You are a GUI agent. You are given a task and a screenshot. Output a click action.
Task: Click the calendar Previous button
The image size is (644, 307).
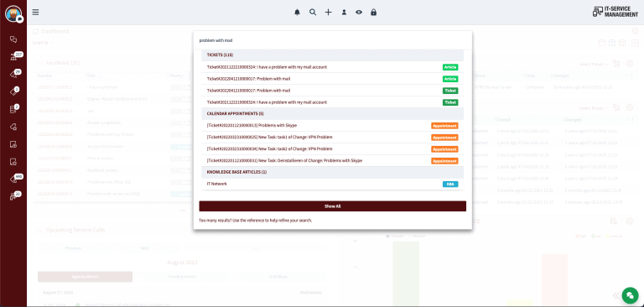73,248
